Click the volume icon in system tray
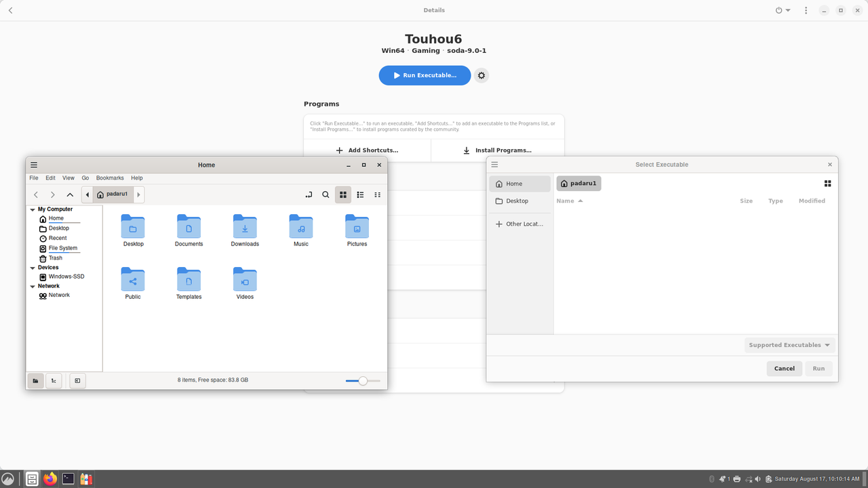The width and height of the screenshot is (868, 488). click(x=757, y=479)
